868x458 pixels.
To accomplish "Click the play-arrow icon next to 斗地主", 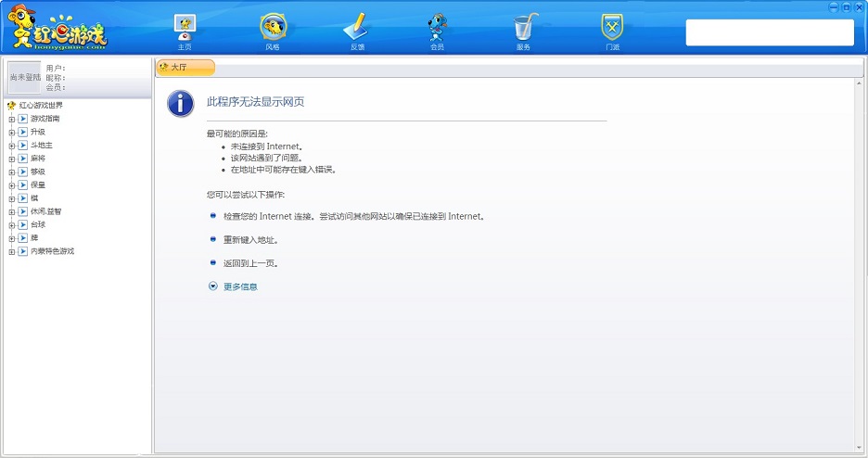I will tap(22, 145).
